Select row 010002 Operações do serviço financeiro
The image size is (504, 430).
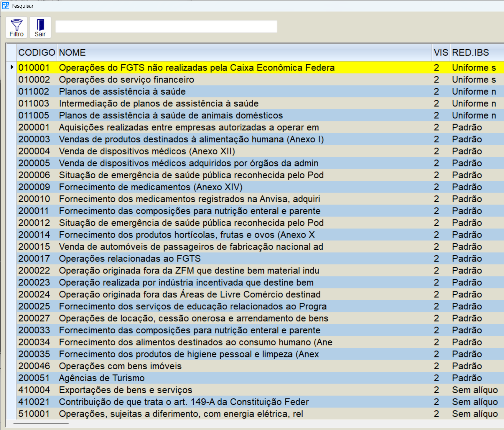(x=126, y=80)
